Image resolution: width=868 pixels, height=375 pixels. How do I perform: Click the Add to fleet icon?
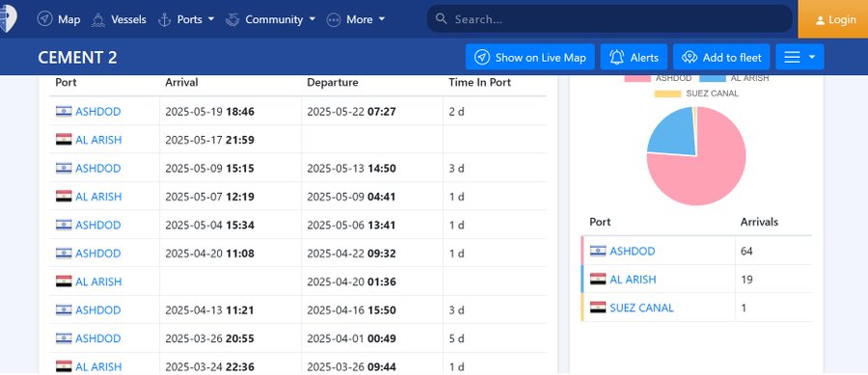pyautogui.click(x=690, y=57)
